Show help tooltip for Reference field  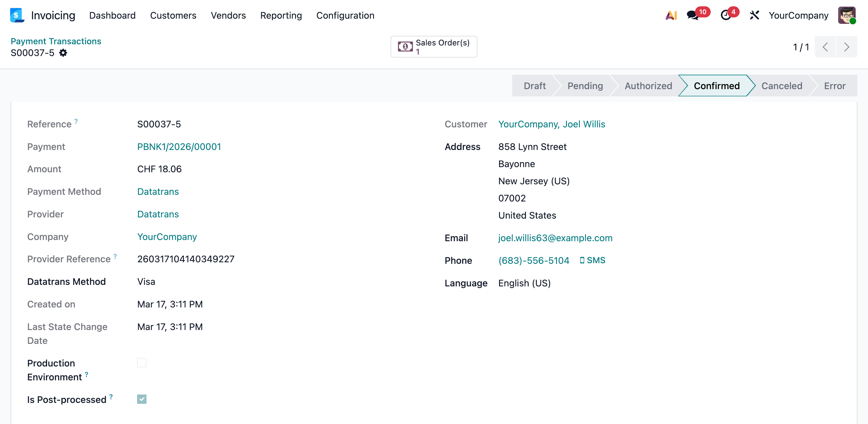pos(76,121)
